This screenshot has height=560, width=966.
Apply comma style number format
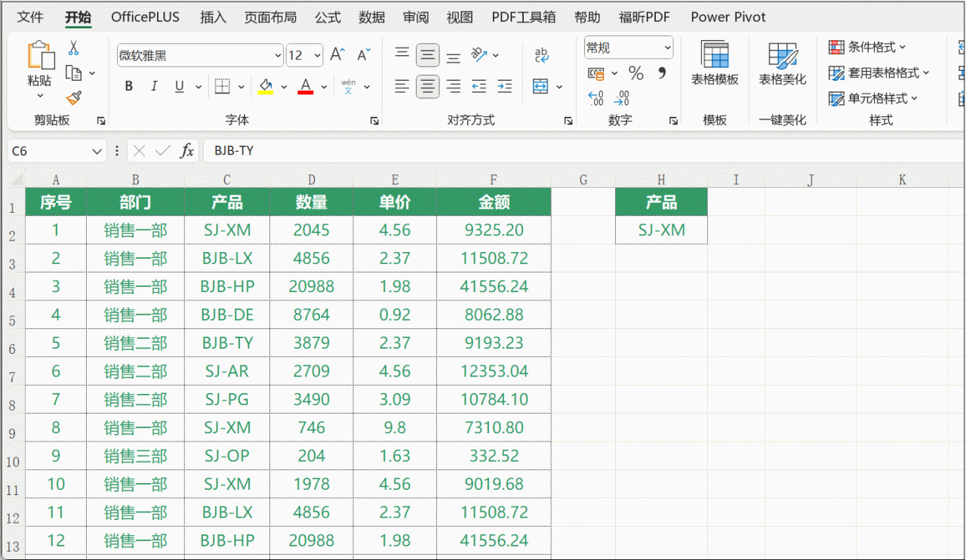click(x=662, y=73)
